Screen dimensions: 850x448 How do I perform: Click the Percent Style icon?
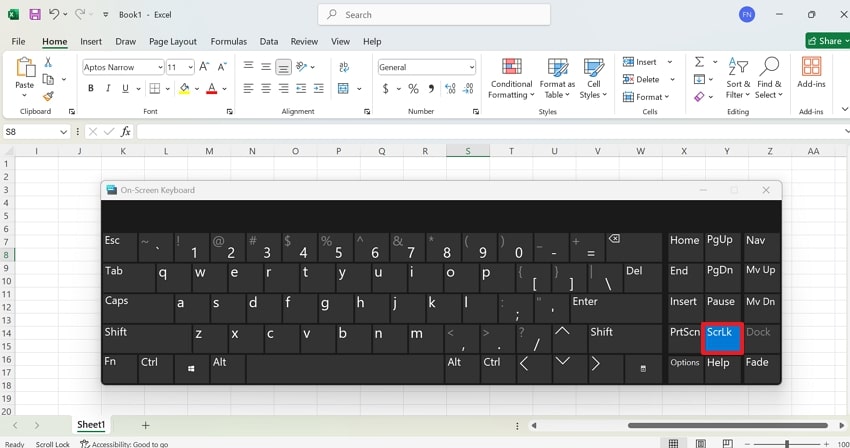tap(414, 88)
